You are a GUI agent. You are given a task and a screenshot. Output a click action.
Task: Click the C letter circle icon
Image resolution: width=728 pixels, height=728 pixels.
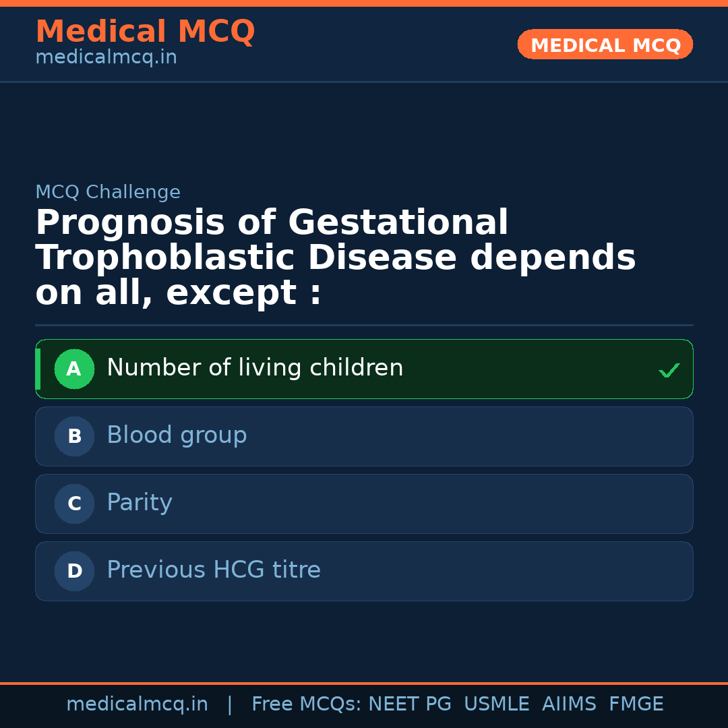point(74,504)
